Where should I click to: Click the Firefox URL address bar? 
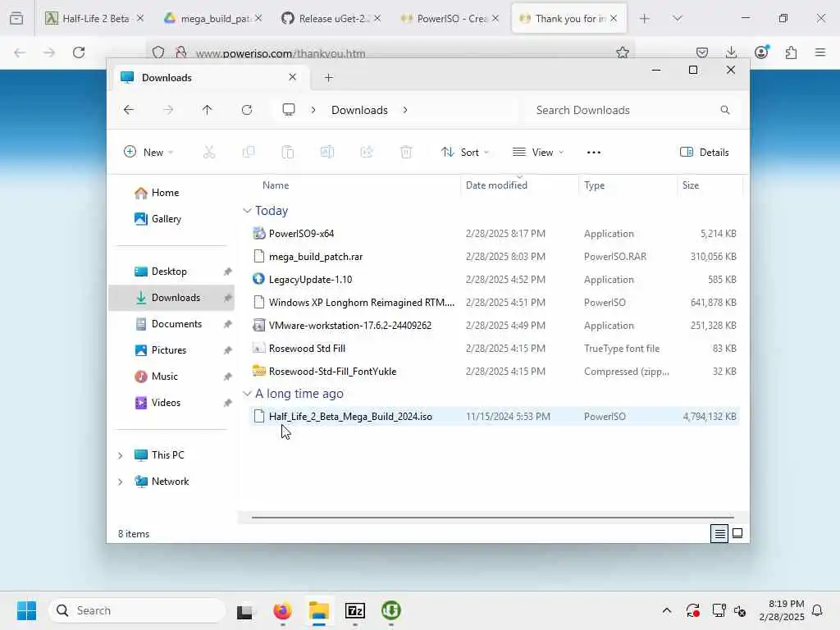point(390,53)
